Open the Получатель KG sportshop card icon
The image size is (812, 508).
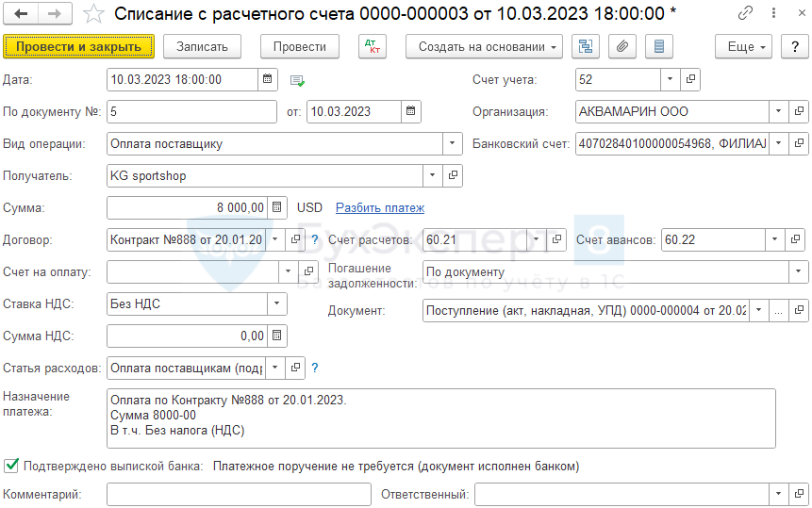pos(453,175)
